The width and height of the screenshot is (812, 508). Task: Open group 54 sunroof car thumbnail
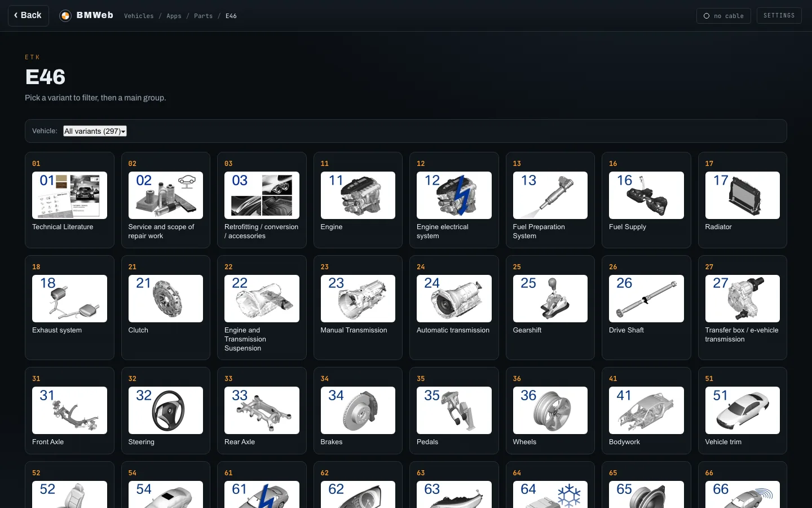pos(166,494)
